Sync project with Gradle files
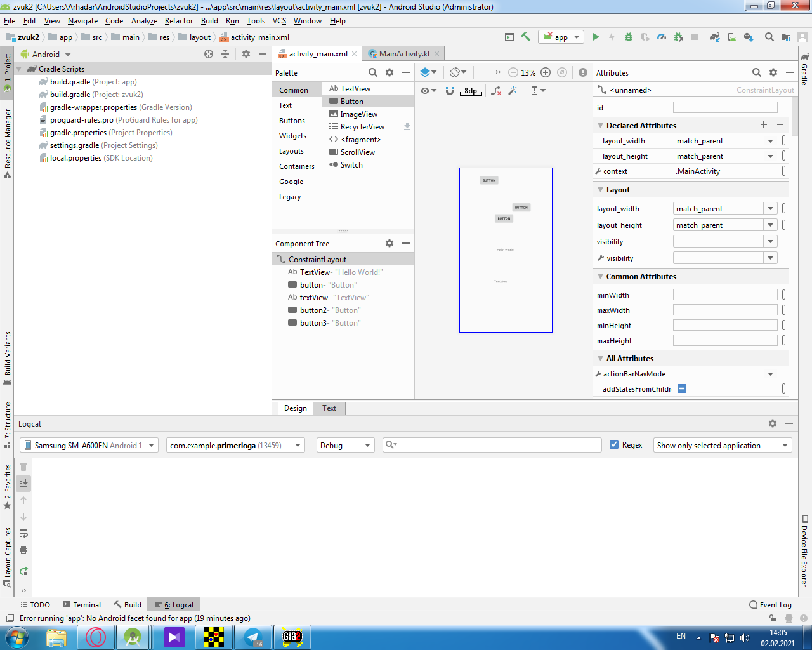The height and width of the screenshot is (650, 812). pos(715,37)
